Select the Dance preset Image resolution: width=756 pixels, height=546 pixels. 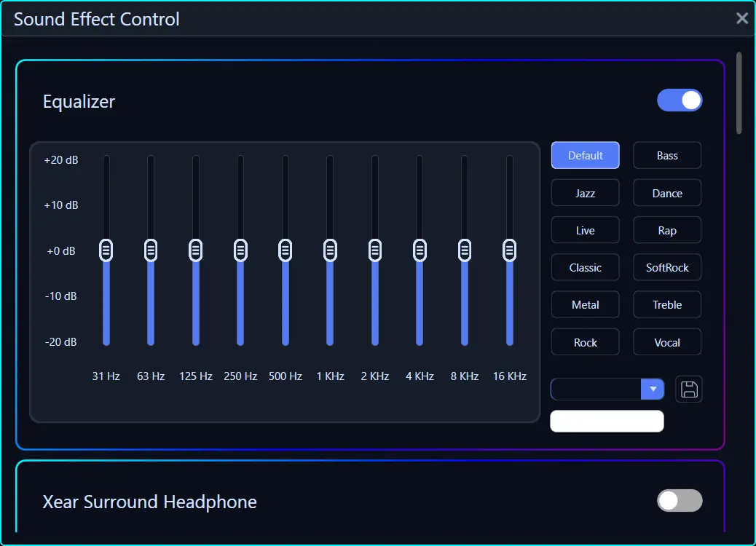[667, 193]
